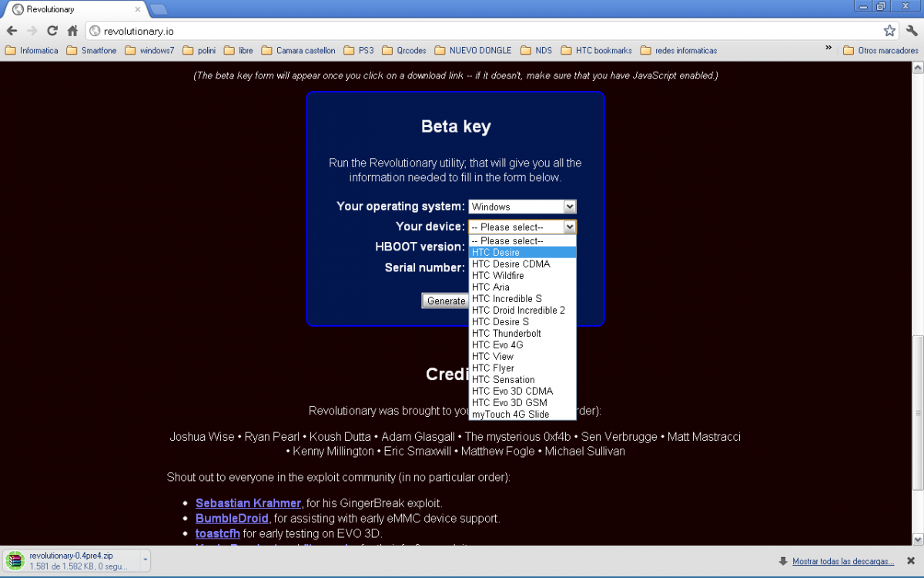Click the vertical scrollbar thumb
The image size is (924, 578).
point(917,412)
